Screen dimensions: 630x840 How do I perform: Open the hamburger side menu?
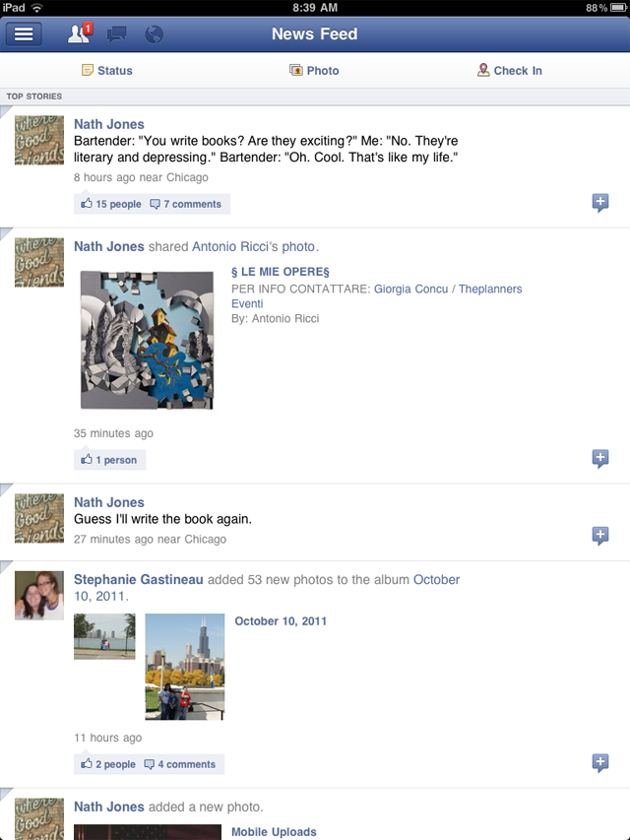point(24,34)
